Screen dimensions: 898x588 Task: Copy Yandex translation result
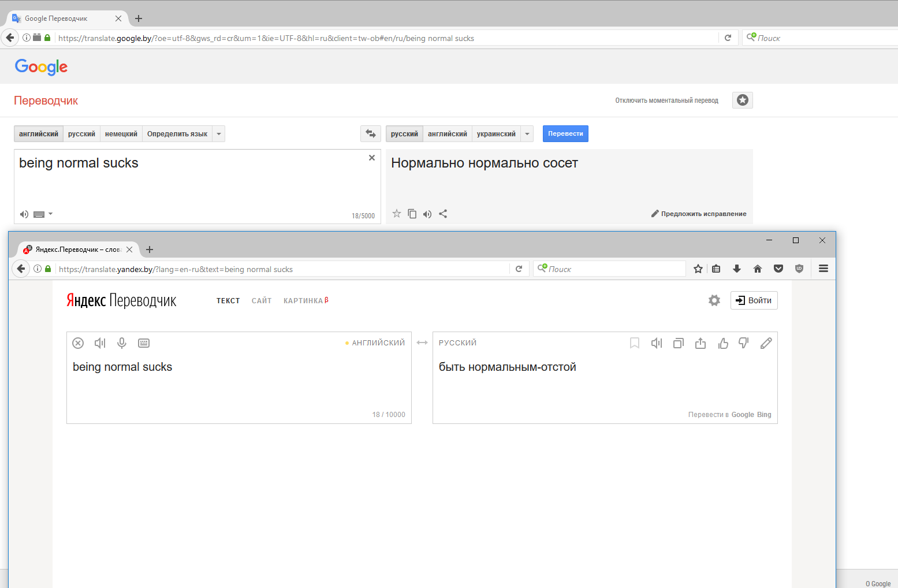pyautogui.click(x=679, y=343)
